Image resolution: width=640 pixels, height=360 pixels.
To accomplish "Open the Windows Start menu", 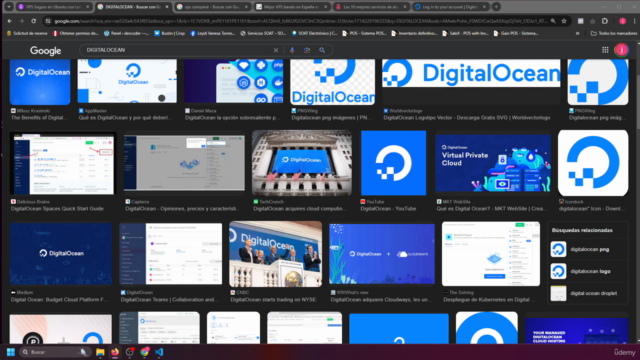I will 11,352.
